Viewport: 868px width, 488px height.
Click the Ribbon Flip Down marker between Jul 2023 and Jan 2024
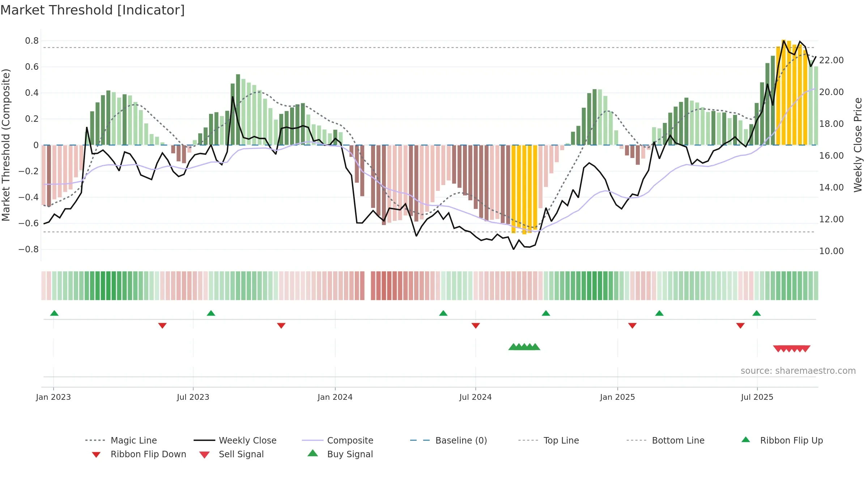pos(281,326)
